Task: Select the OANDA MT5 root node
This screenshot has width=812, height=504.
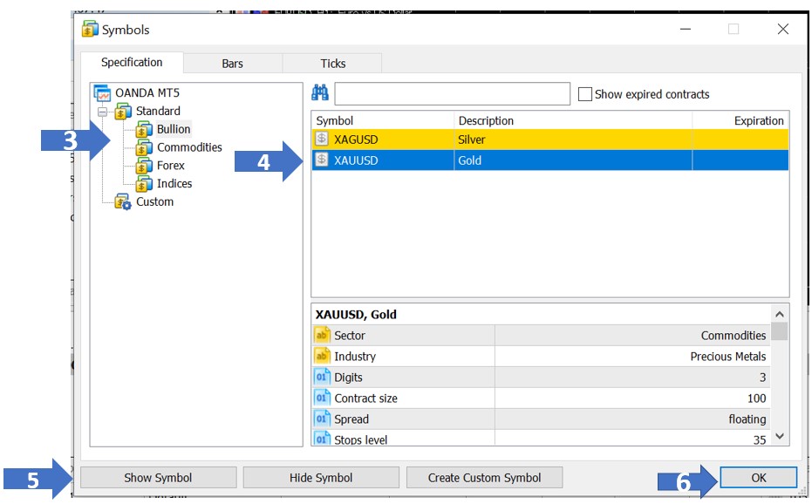Action: click(147, 93)
